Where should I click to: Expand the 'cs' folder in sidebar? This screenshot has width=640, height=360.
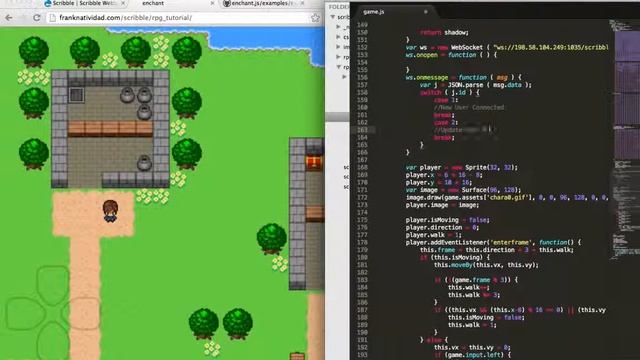338,37
